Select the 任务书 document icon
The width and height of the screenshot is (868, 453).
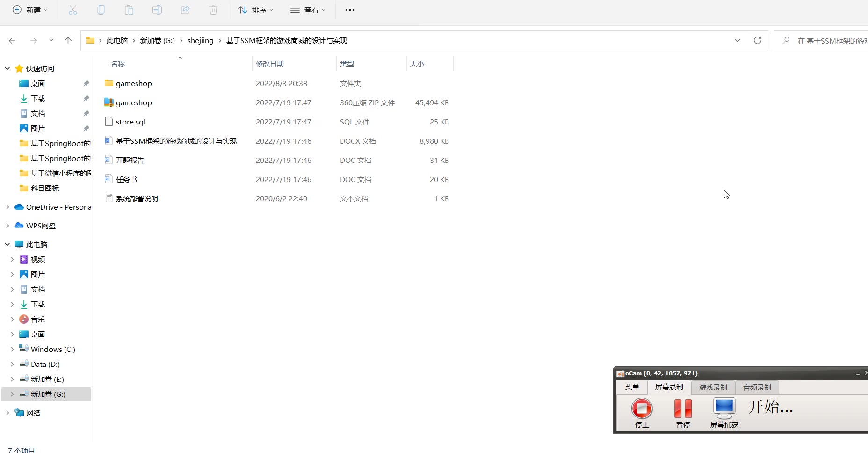tap(109, 179)
